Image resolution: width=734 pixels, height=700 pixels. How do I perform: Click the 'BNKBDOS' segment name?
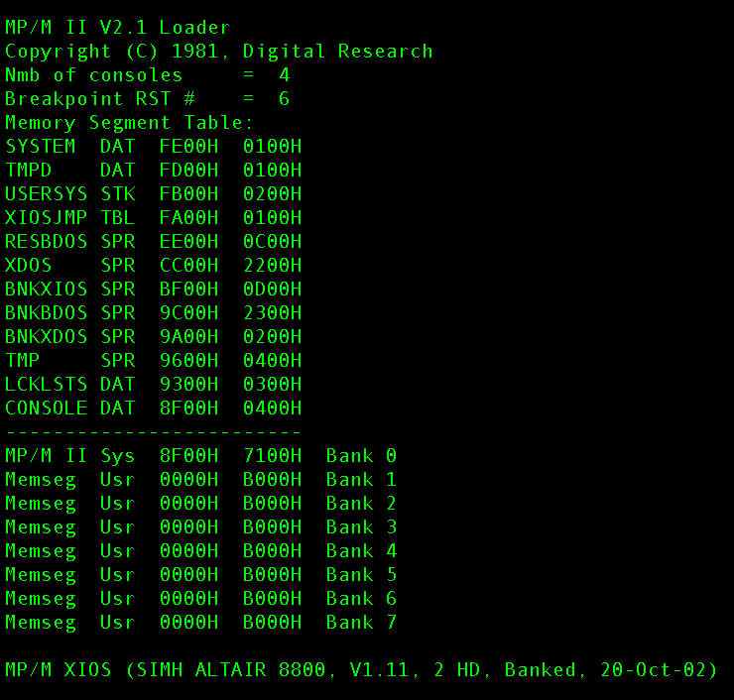tap(46, 313)
